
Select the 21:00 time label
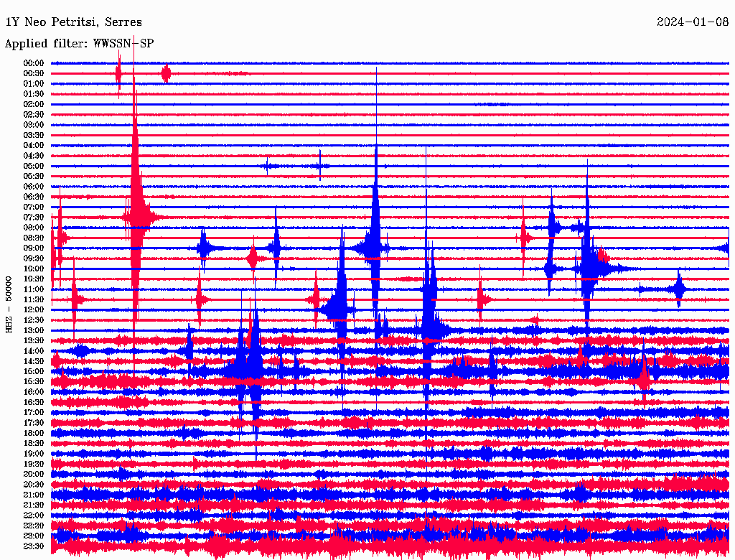coord(34,495)
